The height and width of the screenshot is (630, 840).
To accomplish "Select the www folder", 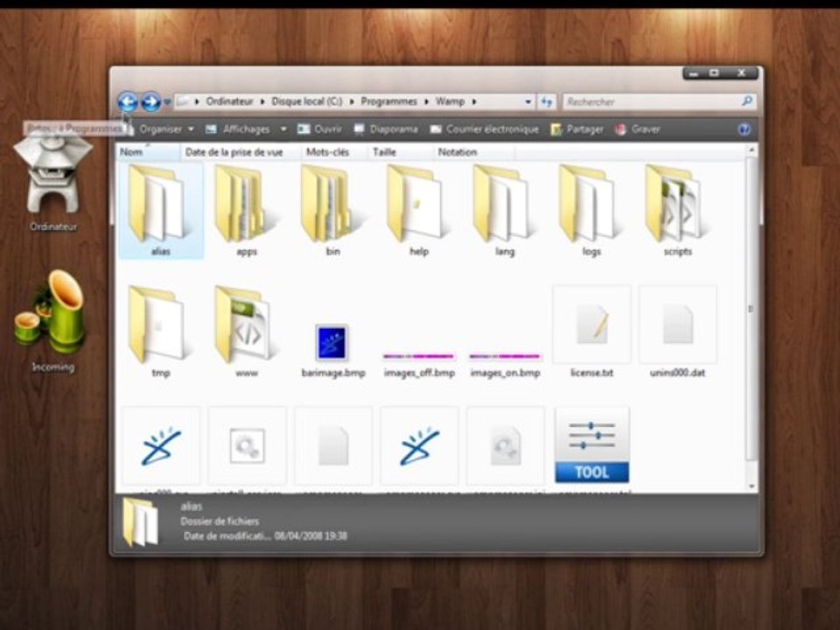I will 247,332.
